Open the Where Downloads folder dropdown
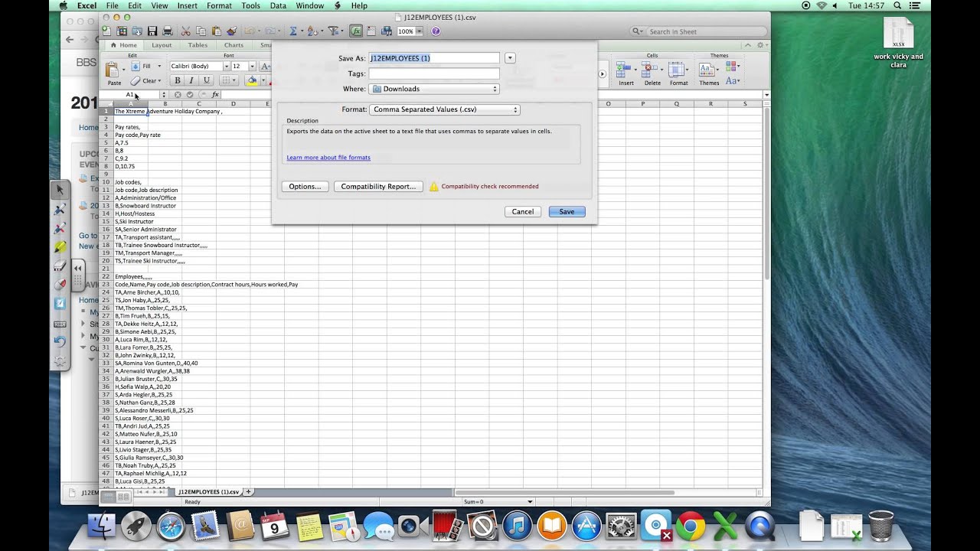 tap(434, 89)
